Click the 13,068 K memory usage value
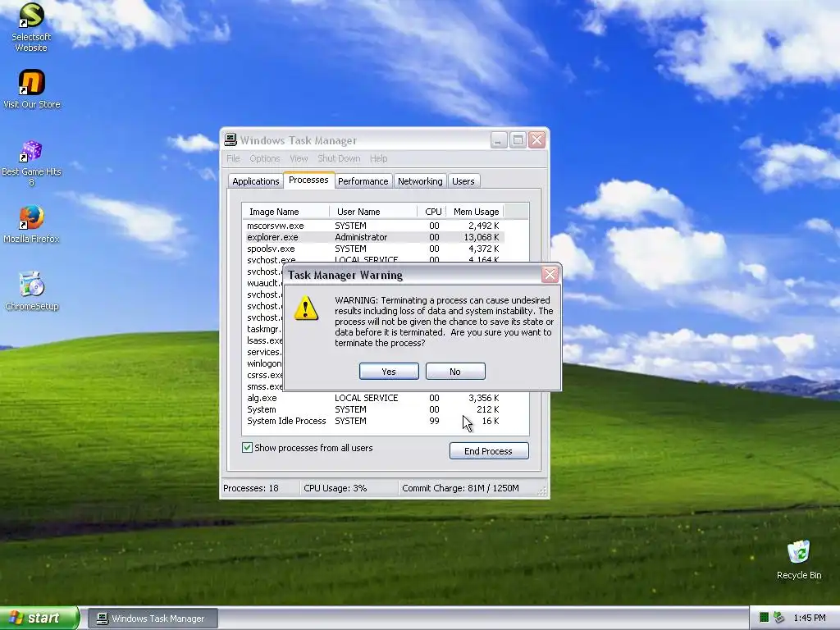Image resolution: width=840 pixels, height=630 pixels. coord(481,237)
